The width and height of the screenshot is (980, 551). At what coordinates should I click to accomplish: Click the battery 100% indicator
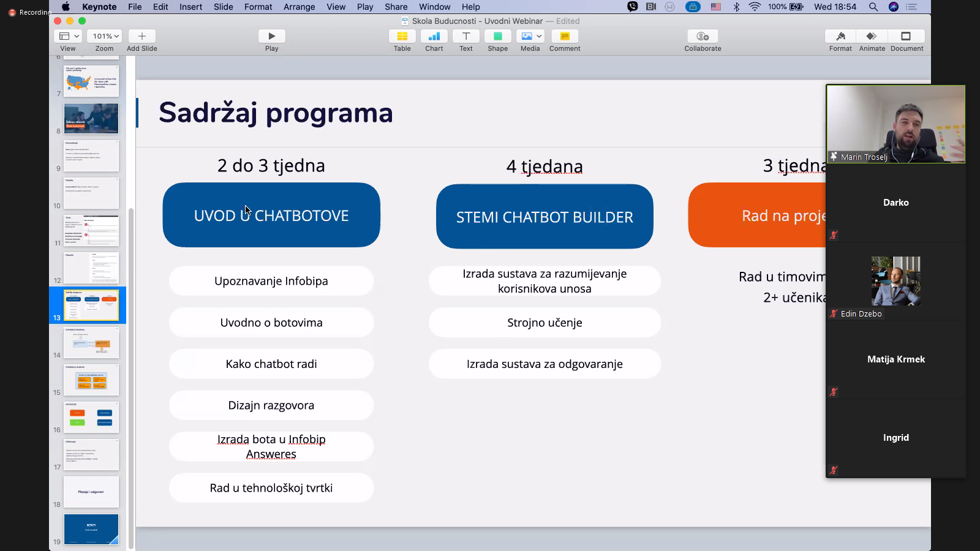(785, 7)
